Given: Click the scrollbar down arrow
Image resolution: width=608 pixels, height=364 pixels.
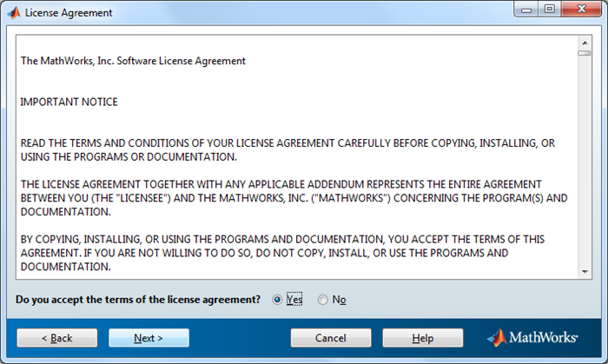Looking at the screenshot, I should click(x=585, y=271).
